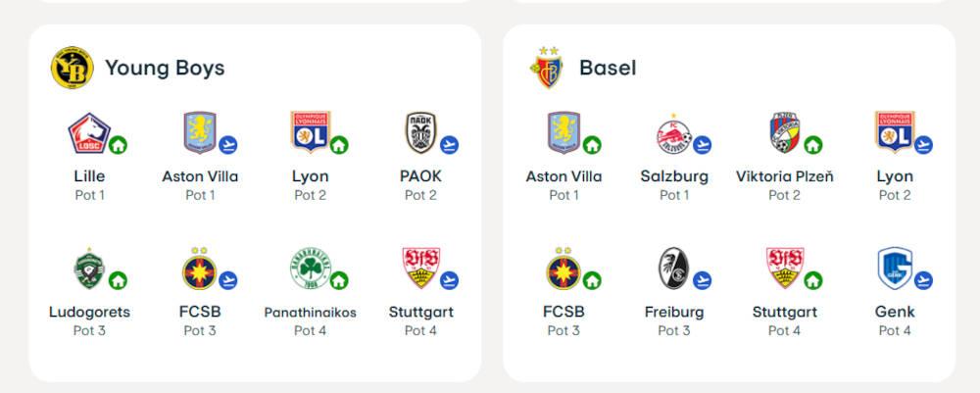
Task: Open Ludogorets crest in Young Boys card
Action: pyautogui.click(x=89, y=269)
